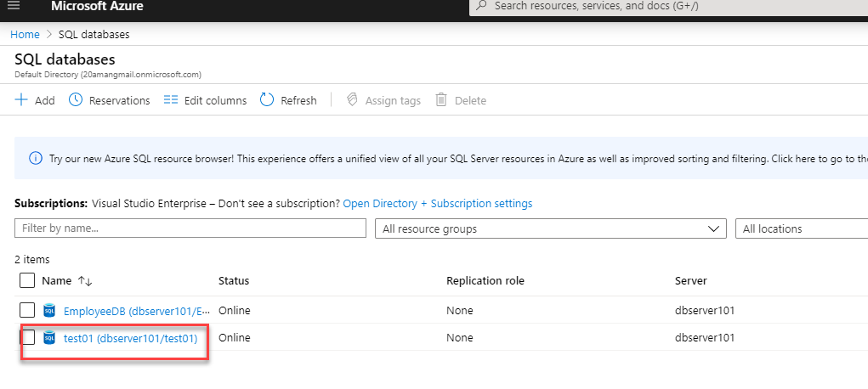Open Edit columns
The image size is (868, 389).
click(x=215, y=101)
